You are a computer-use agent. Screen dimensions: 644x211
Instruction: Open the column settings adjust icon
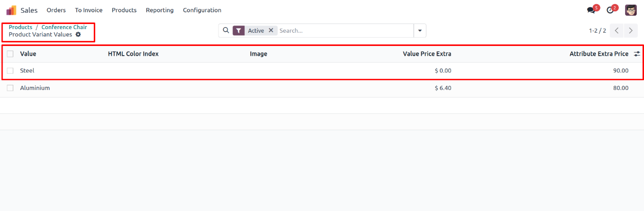[637, 54]
